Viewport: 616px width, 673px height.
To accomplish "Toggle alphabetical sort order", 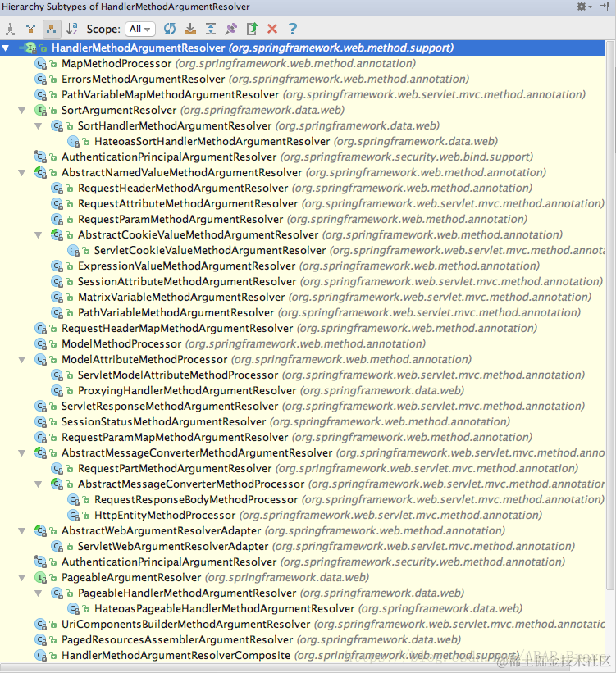I will pos(72,29).
